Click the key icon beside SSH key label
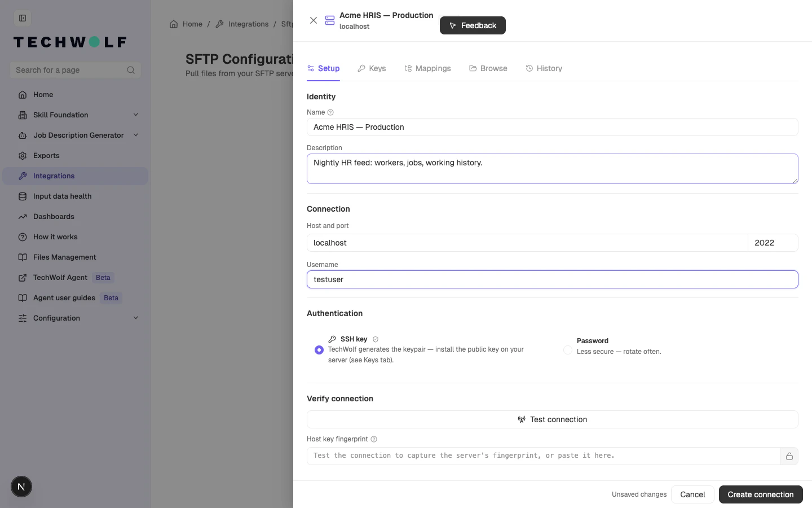The width and height of the screenshot is (812, 508). (332, 339)
